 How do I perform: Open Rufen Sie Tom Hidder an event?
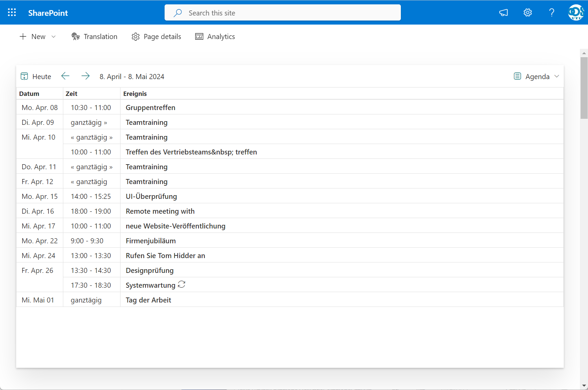pyautogui.click(x=166, y=256)
